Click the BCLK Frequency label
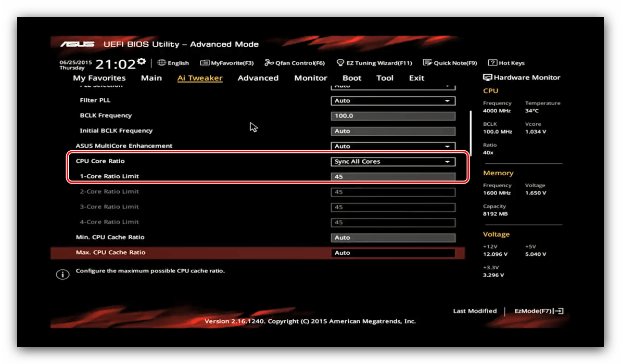The height and width of the screenshot is (364, 621). tap(106, 115)
